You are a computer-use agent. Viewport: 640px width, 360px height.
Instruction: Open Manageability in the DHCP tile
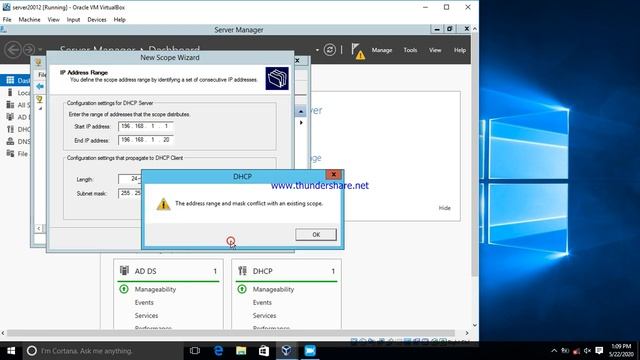click(x=273, y=289)
